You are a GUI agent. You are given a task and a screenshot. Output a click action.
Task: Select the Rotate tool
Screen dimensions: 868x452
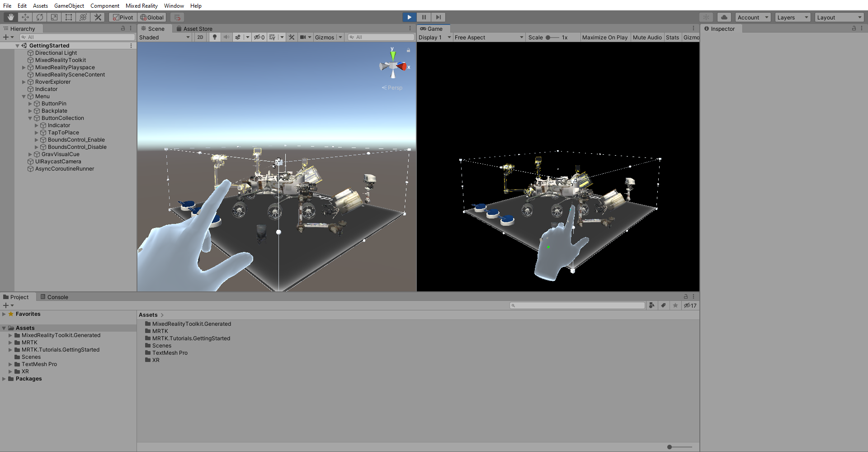tap(40, 17)
